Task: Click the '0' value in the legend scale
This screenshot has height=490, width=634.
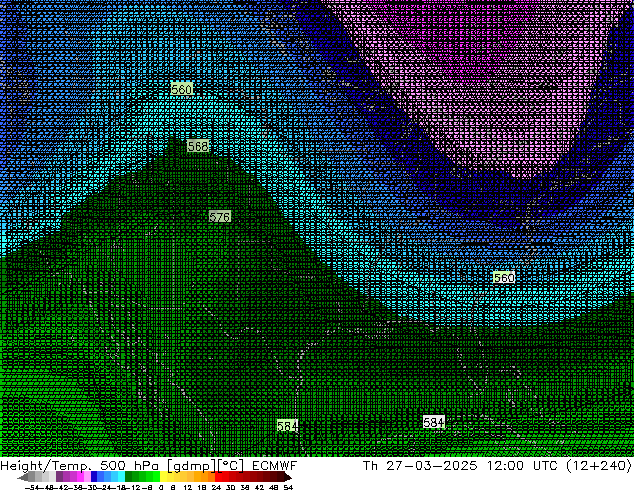Action: pos(161,487)
